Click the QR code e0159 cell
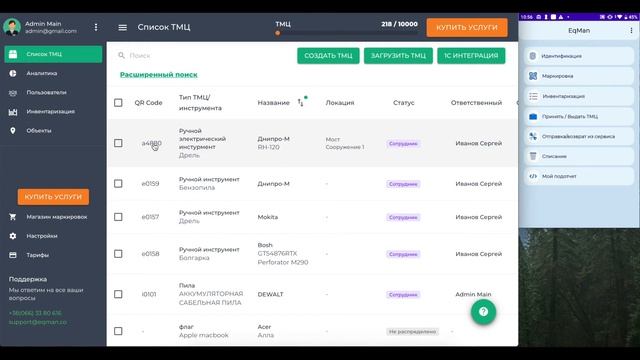Viewport: 640px width, 360px height. pyautogui.click(x=150, y=184)
